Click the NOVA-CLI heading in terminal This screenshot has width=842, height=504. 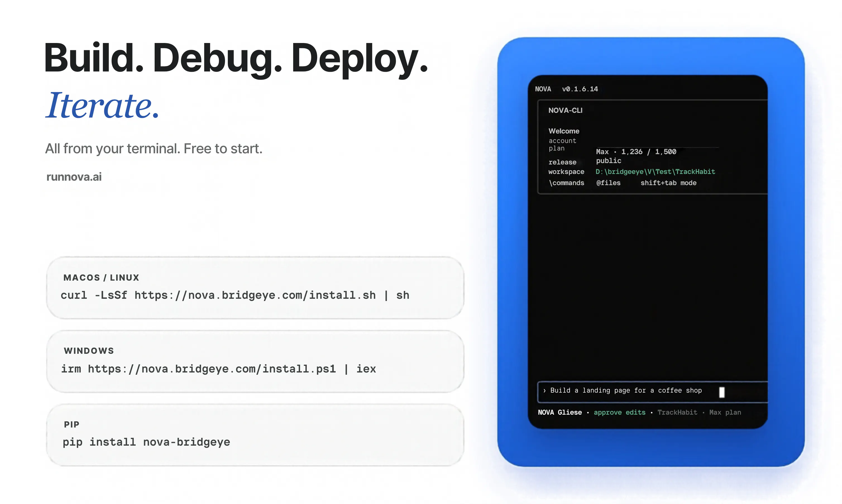tap(565, 110)
